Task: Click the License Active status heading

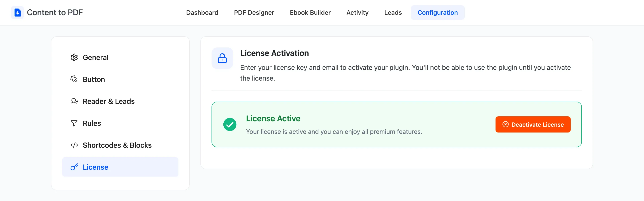Action: (273, 118)
